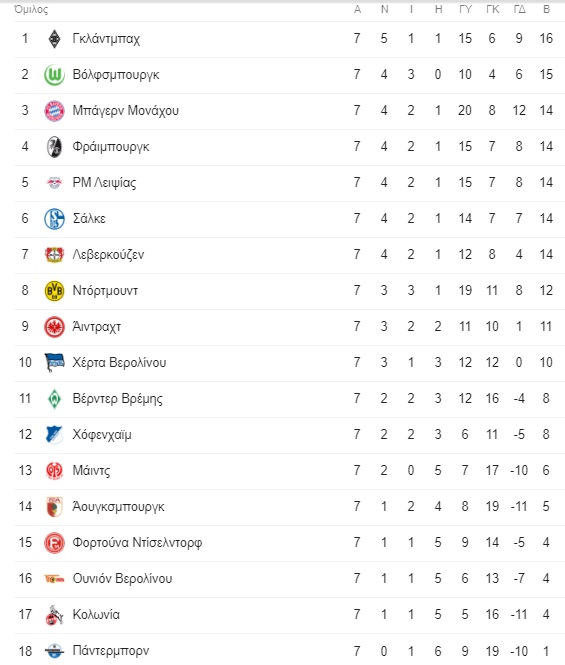The width and height of the screenshot is (565, 665).
Task: Select the Φορτούνα Ντίσελντορφ team row
Action: [x=289, y=542]
